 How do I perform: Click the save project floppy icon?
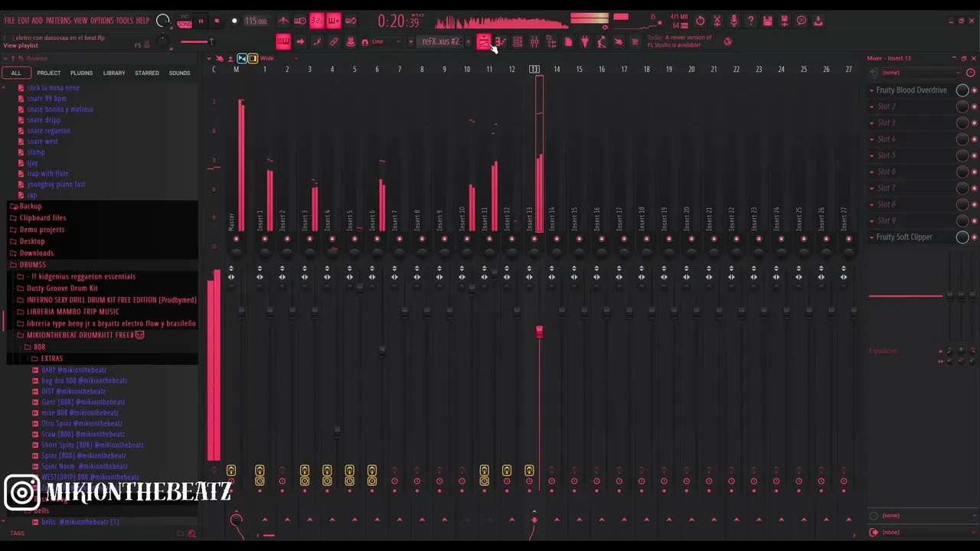tap(767, 21)
